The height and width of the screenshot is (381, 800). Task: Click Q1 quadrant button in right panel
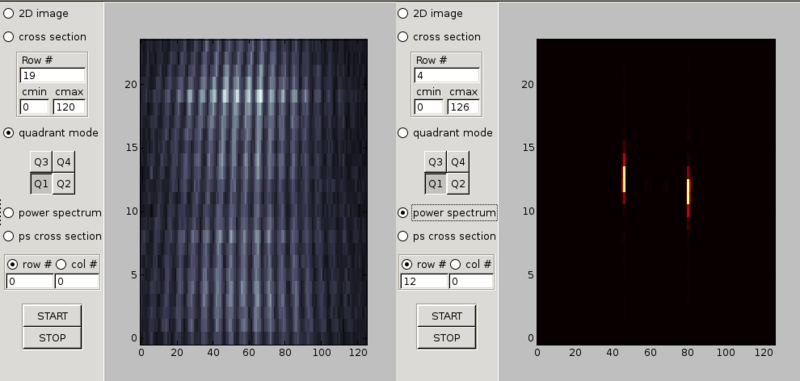point(436,184)
